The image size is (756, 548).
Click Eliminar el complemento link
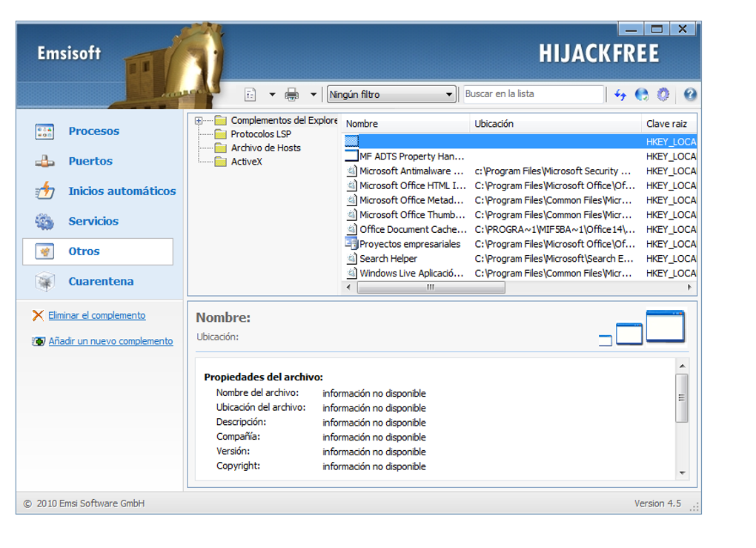click(x=97, y=315)
